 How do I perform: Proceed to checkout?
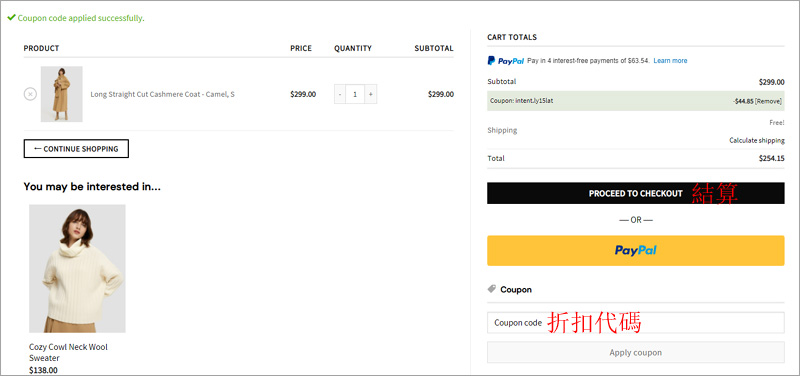(x=636, y=193)
